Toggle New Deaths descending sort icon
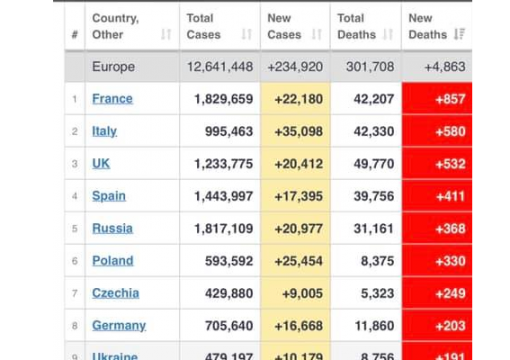 coord(460,34)
